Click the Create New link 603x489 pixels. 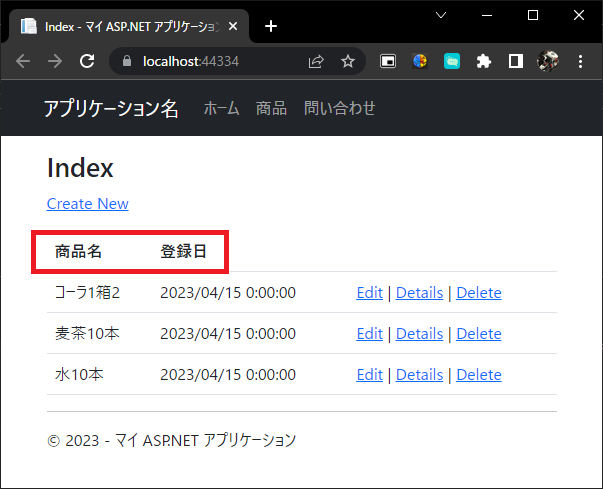[88, 203]
